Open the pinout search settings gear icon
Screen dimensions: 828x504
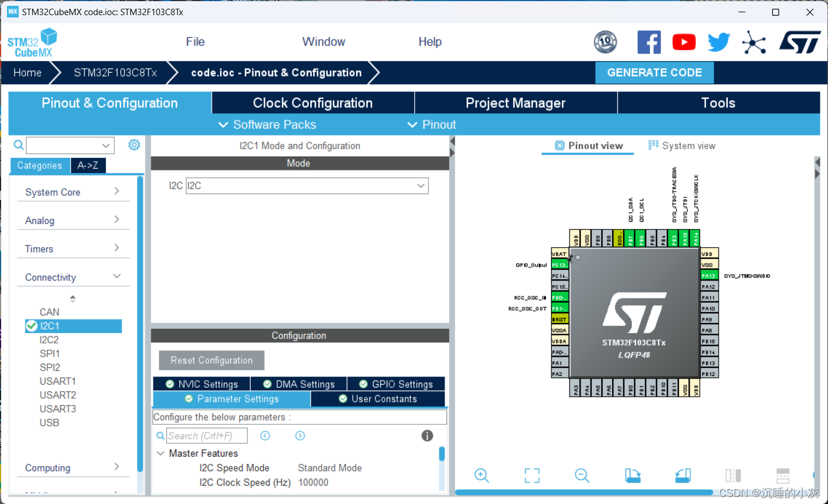134,145
